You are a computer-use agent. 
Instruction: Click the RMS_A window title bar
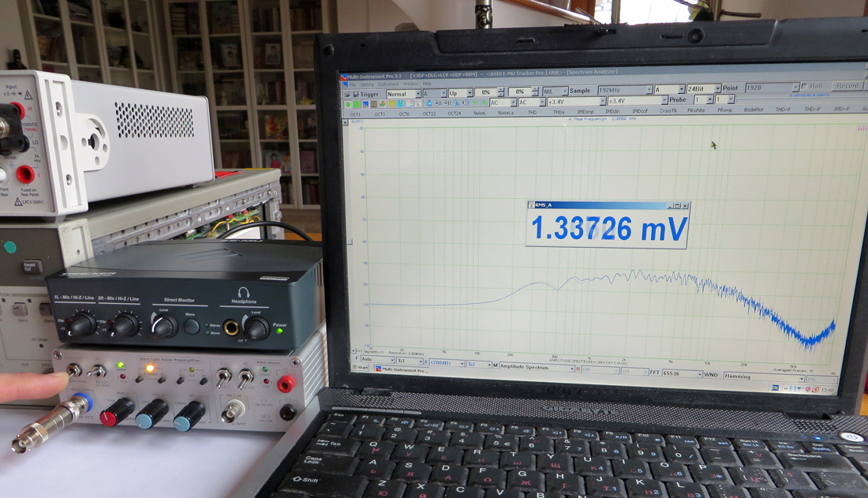[x=608, y=205]
